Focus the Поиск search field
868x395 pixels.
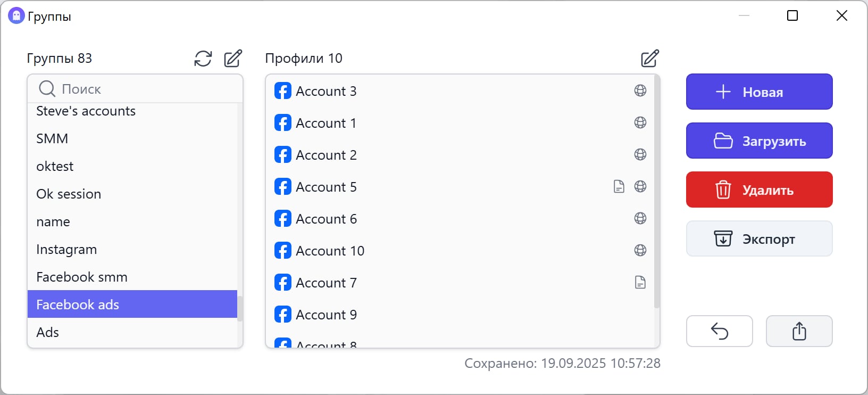[144, 89]
